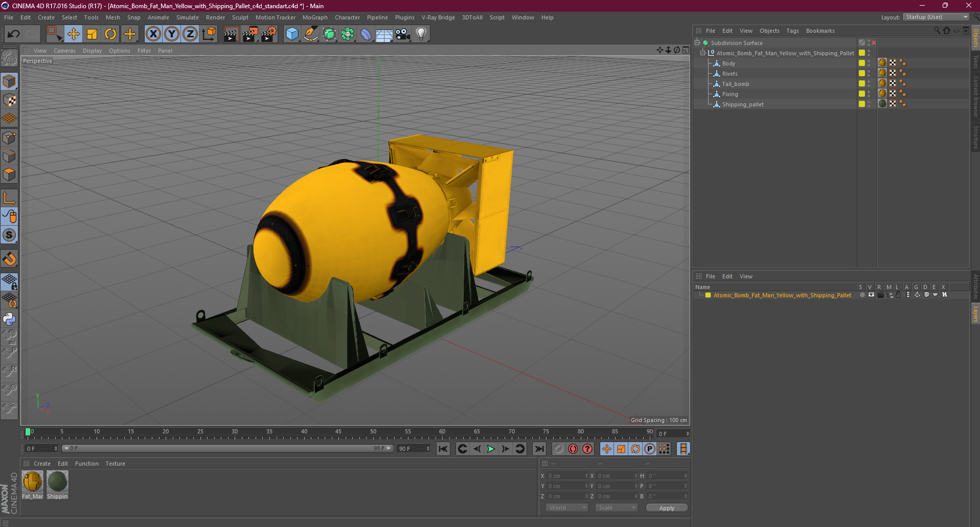Add a Camera object
Screen dimensions: 980x527
point(403,34)
